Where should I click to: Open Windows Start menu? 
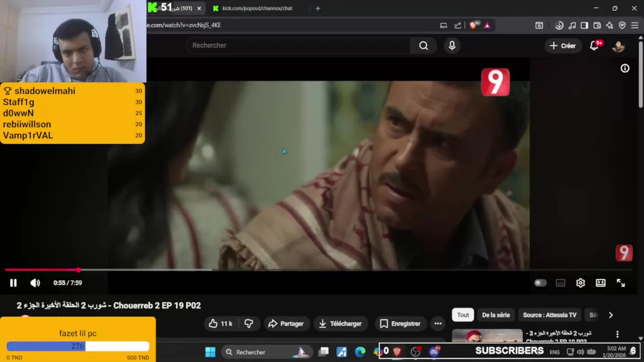pyautogui.click(x=210, y=352)
